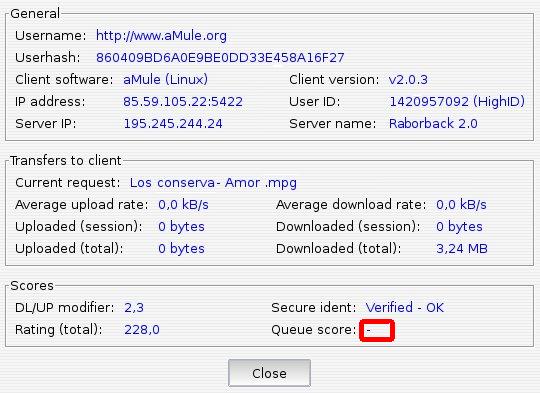
Task: Click the client software value aMule (Linux)
Action: tap(165, 80)
